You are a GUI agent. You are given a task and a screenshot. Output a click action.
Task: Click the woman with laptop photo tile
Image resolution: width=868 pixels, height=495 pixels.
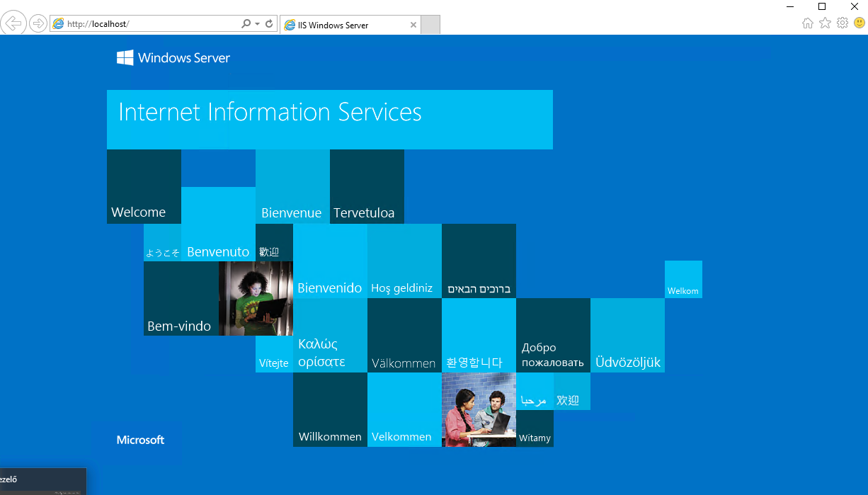256,298
